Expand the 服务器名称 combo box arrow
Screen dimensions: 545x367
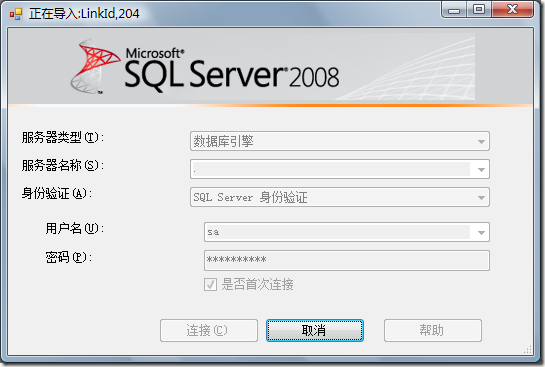(x=481, y=169)
